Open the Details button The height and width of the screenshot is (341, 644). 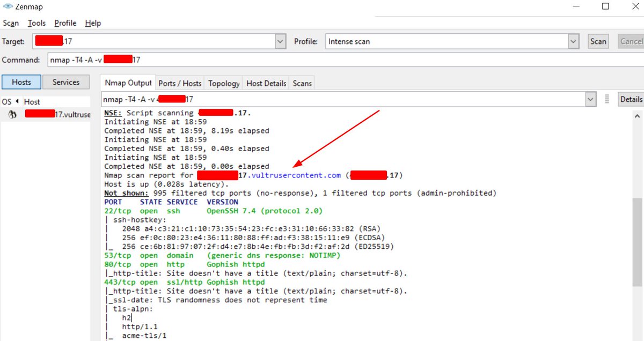pyautogui.click(x=631, y=99)
